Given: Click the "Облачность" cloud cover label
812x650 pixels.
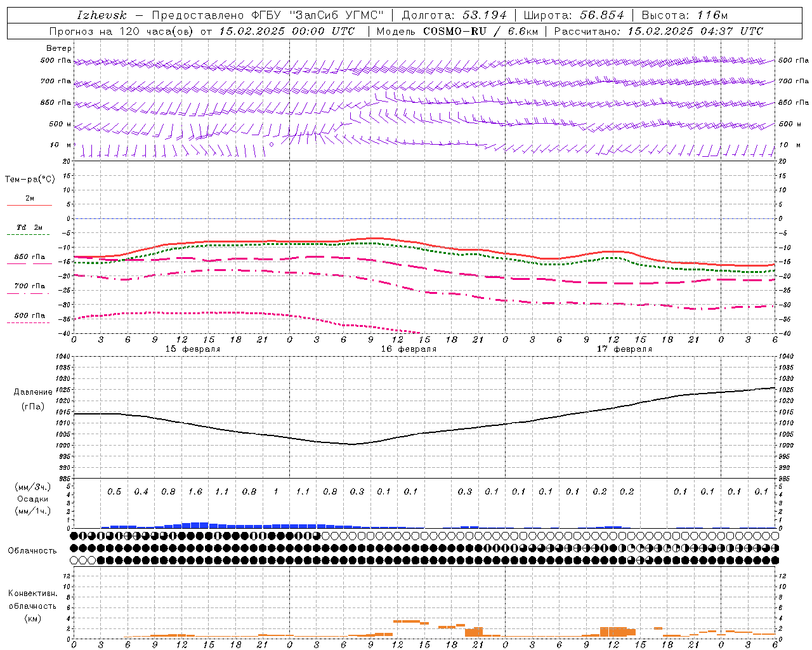Looking at the screenshot, I should 32,551.
